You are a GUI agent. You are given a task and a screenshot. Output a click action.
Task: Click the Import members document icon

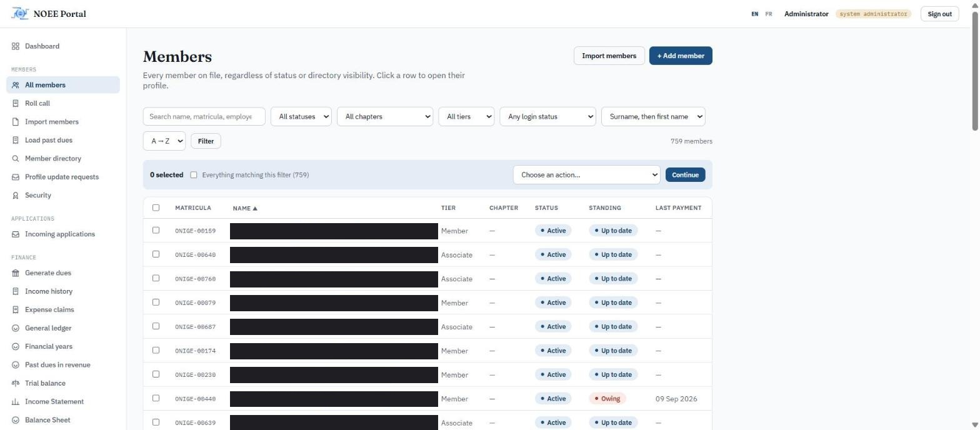point(16,122)
